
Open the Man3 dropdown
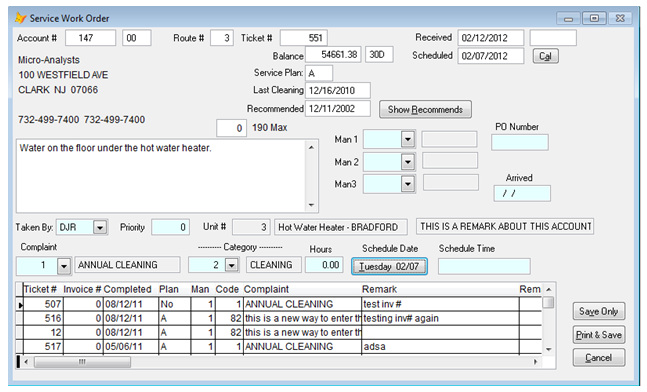[408, 184]
